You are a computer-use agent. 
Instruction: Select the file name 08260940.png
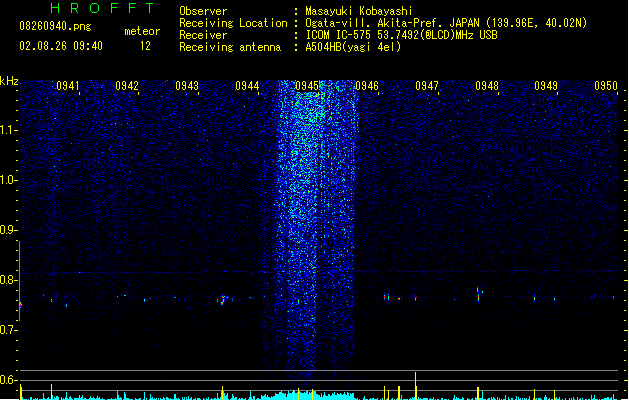coord(55,26)
